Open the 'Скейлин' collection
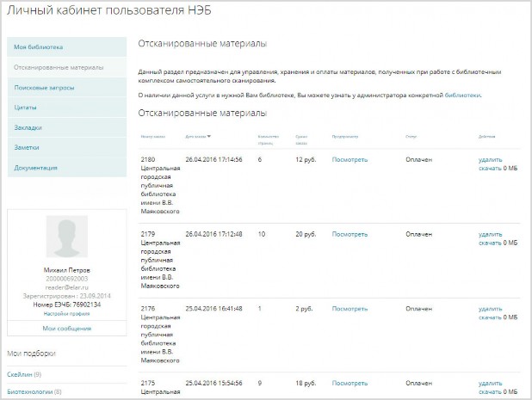This screenshot has height=400, width=532. coord(20,374)
